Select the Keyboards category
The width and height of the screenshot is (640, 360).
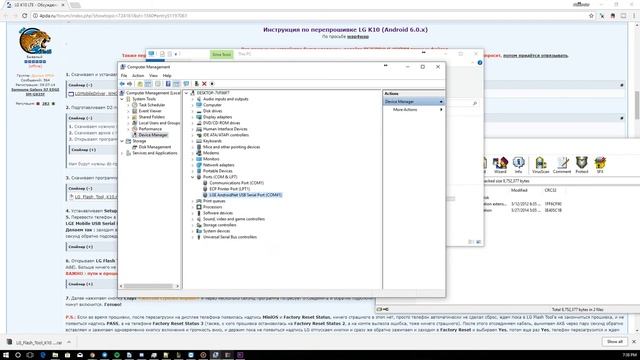(x=212, y=141)
